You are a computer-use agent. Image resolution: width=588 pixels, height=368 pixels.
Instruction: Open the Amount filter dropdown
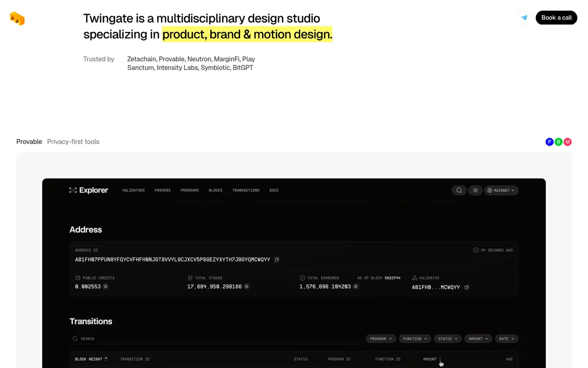tap(479, 339)
